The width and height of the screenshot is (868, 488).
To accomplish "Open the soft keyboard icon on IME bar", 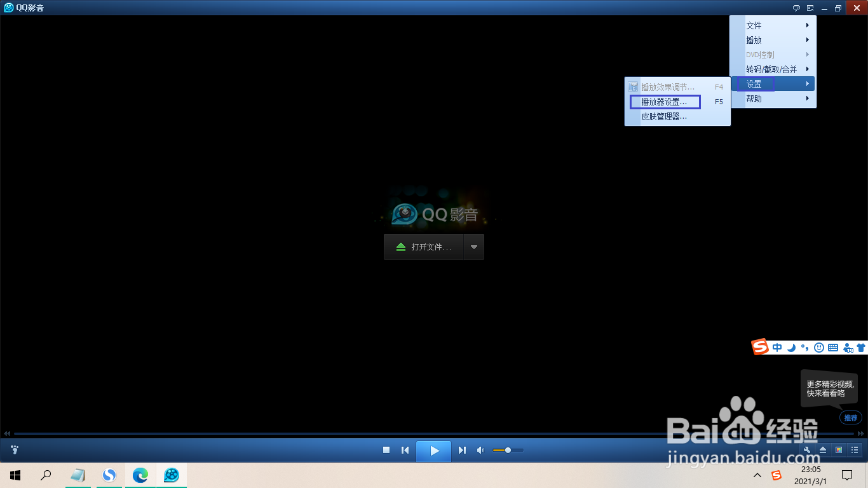I will coord(833,348).
